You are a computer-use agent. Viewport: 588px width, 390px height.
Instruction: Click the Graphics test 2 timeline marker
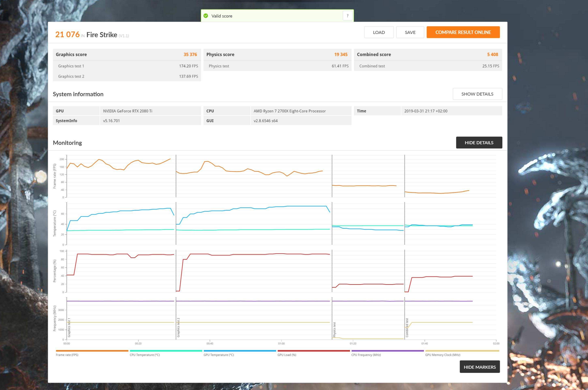tap(178, 327)
